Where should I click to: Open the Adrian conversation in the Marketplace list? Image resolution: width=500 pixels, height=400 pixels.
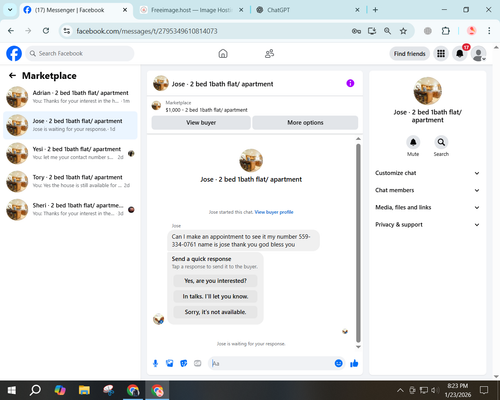coord(70,97)
